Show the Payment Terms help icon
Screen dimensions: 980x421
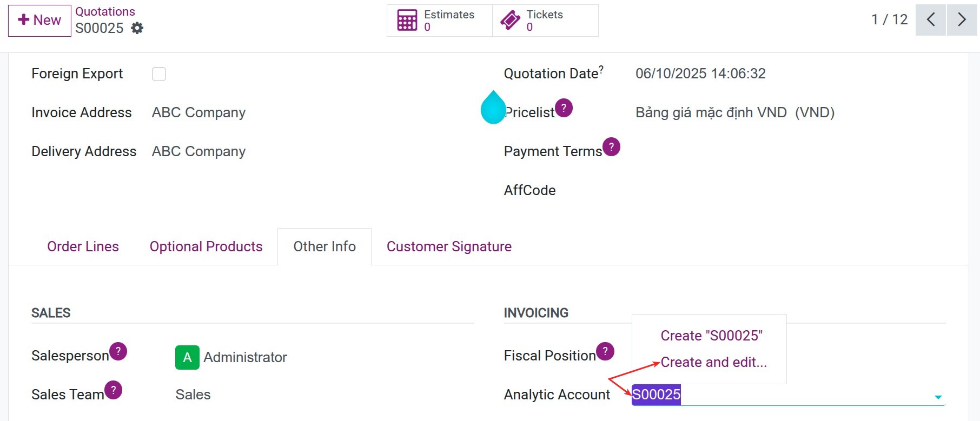(611, 147)
